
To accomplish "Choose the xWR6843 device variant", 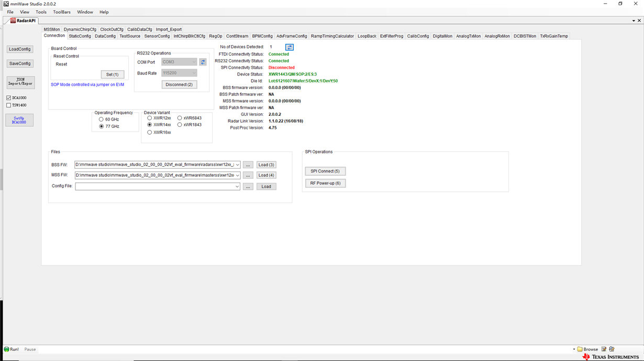I will click(x=180, y=118).
